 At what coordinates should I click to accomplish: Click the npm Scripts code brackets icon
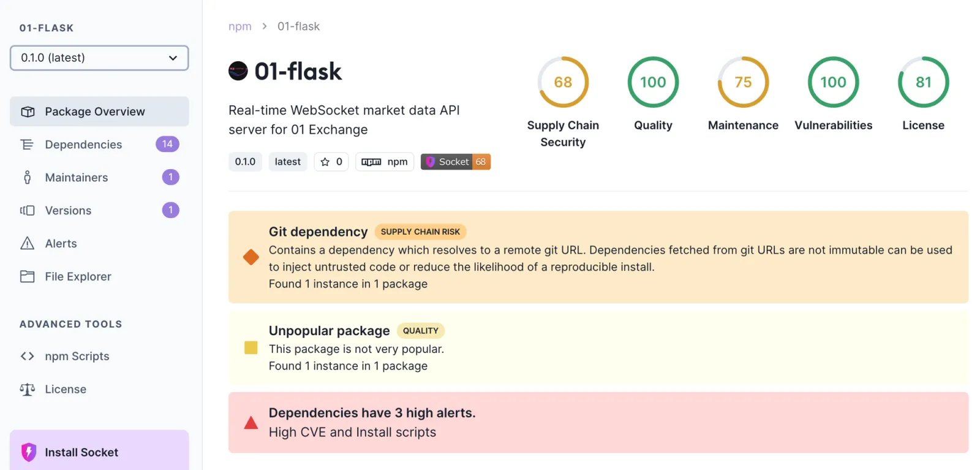[28, 356]
